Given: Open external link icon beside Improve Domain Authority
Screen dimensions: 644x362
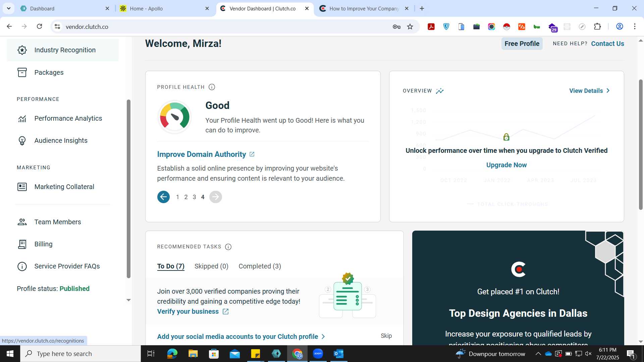Looking at the screenshot, I should pyautogui.click(x=252, y=154).
